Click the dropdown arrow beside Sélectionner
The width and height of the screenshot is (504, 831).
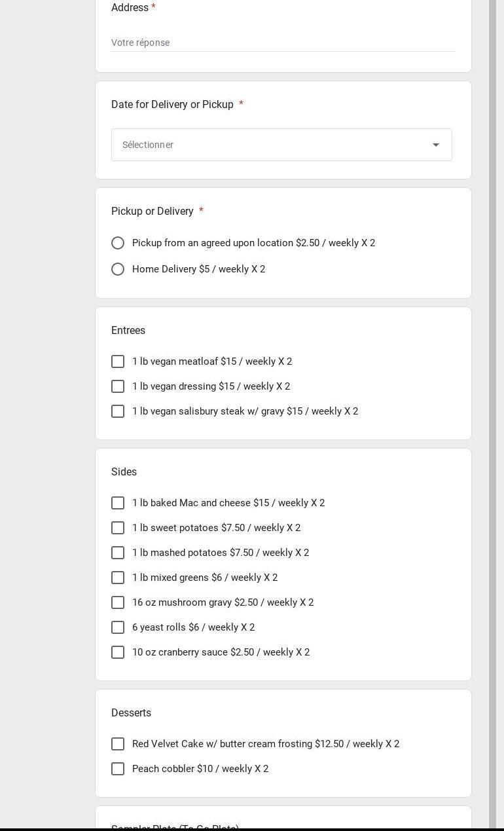[x=436, y=145]
